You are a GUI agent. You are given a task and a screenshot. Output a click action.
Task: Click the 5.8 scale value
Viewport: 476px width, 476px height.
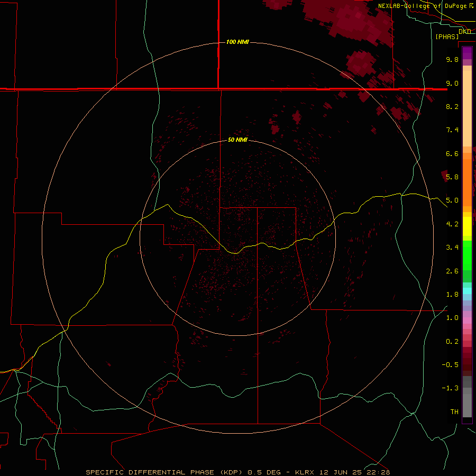(452, 177)
